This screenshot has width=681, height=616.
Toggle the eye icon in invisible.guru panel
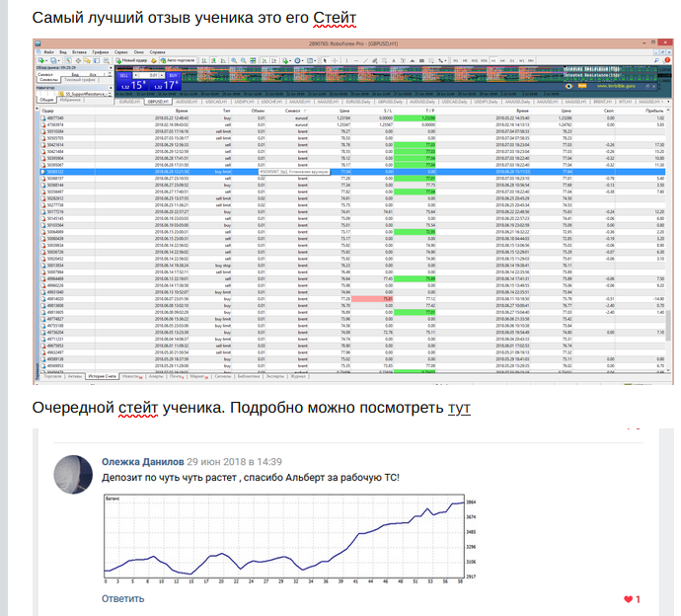point(568,87)
